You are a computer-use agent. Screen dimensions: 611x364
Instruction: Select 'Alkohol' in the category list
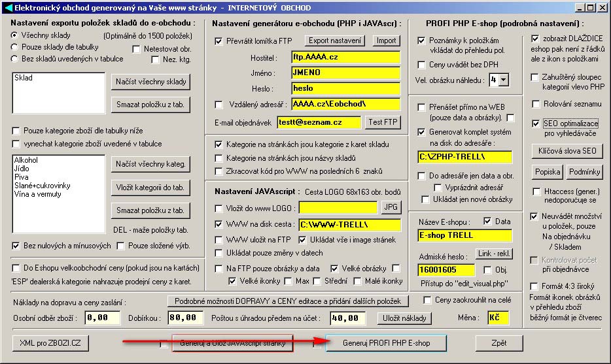point(26,160)
